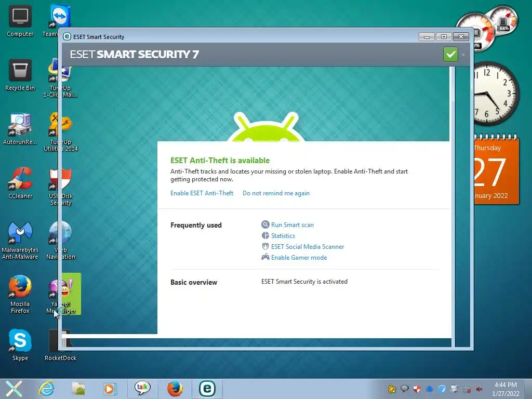Open the Recycle Bin desktop icon
532x399 pixels.
click(20, 75)
